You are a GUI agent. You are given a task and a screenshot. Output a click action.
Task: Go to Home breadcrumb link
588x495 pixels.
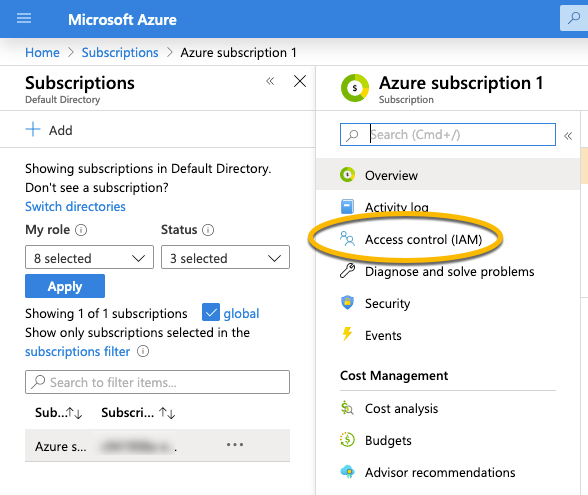point(42,52)
